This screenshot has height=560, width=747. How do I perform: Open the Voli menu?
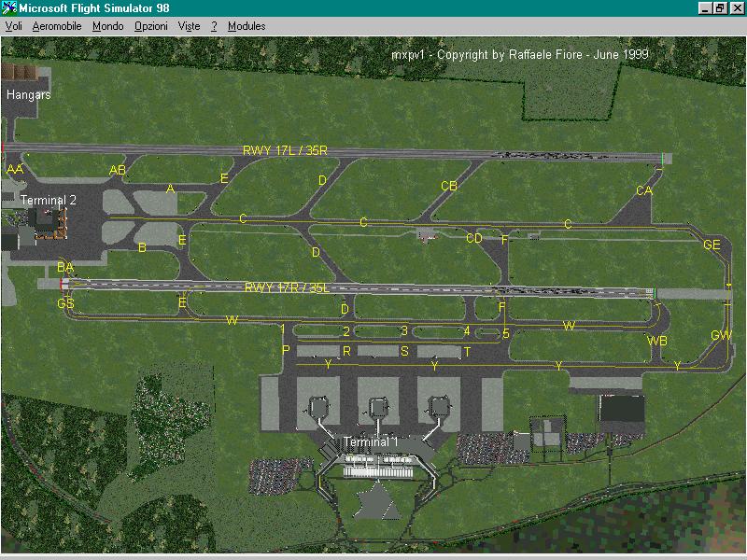click(x=14, y=26)
